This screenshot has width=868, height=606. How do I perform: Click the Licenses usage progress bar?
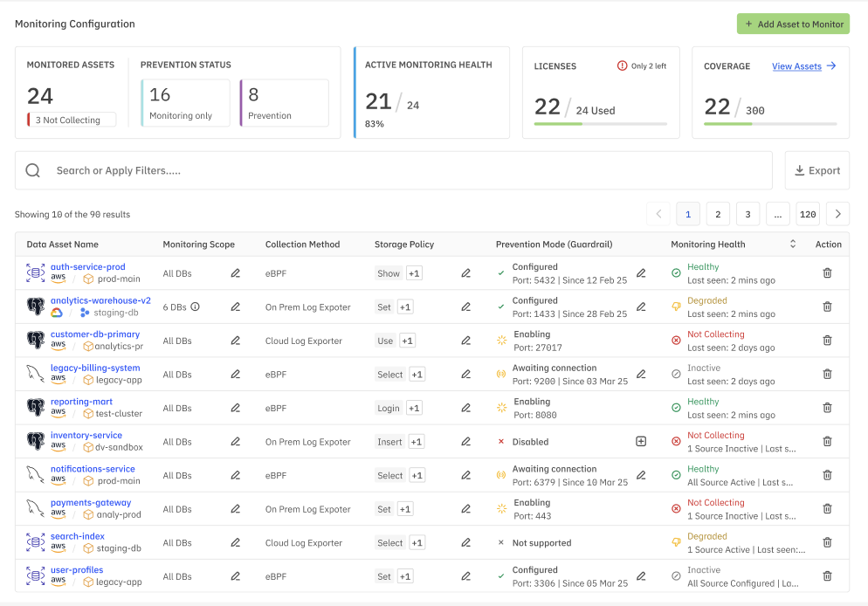point(600,124)
